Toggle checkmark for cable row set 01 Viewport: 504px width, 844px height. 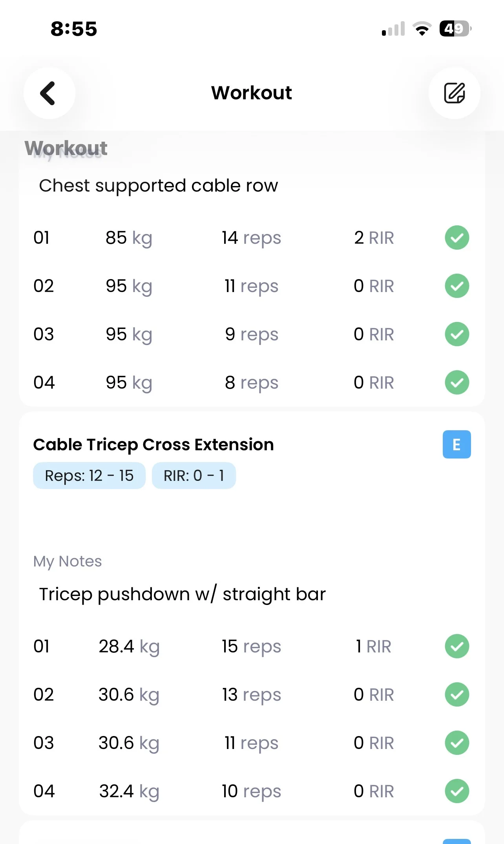457,237
